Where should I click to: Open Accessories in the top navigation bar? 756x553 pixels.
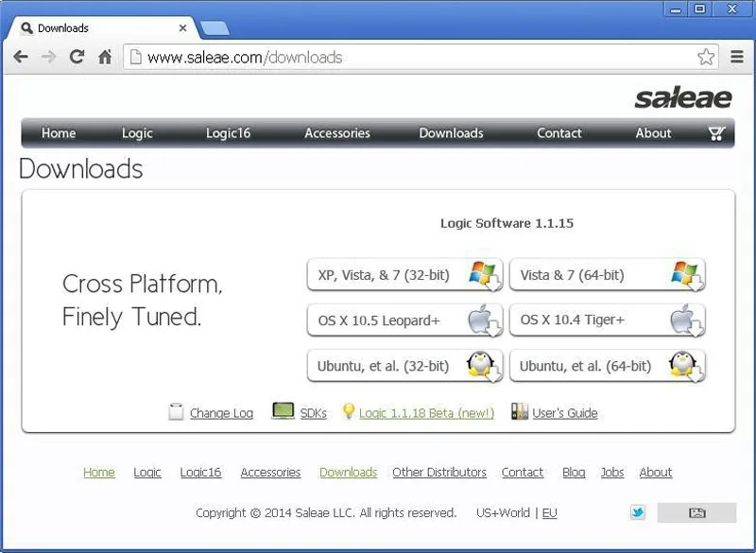[x=337, y=133]
